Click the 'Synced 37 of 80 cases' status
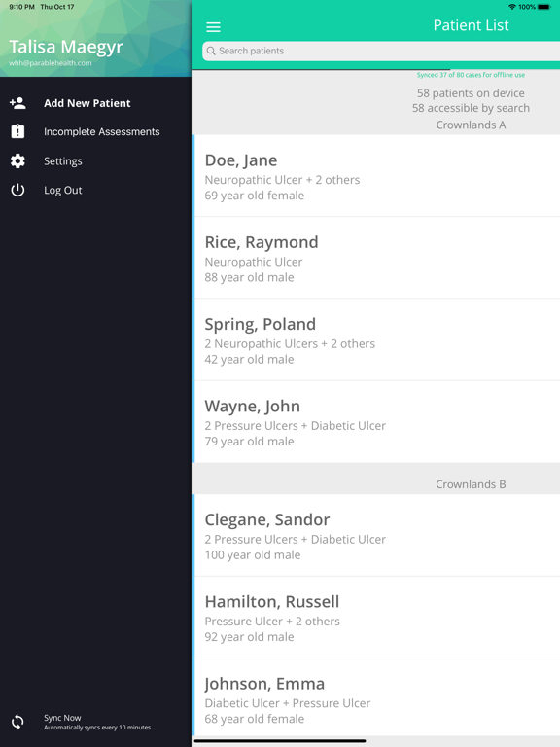Image resolution: width=560 pixels, height=747 pixels. coord(471,75)
